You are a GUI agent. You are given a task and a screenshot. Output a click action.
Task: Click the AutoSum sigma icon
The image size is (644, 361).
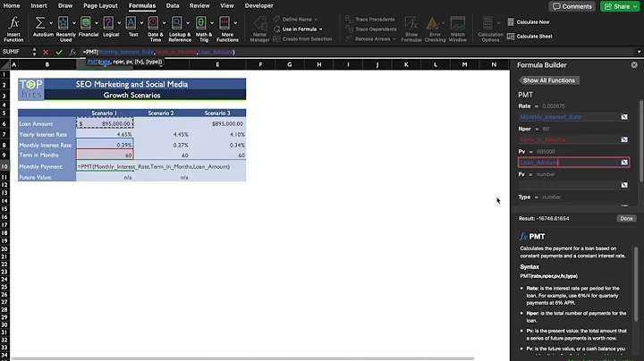[x=40, y=23]
